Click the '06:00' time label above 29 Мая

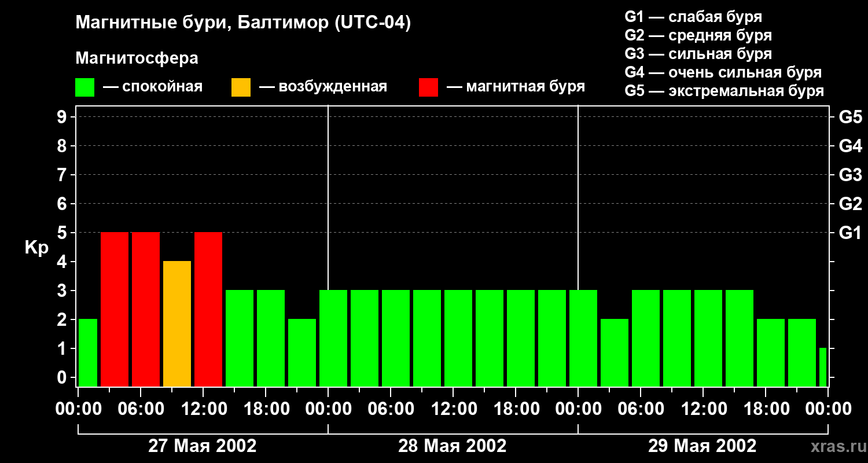(x=641, y=409)
